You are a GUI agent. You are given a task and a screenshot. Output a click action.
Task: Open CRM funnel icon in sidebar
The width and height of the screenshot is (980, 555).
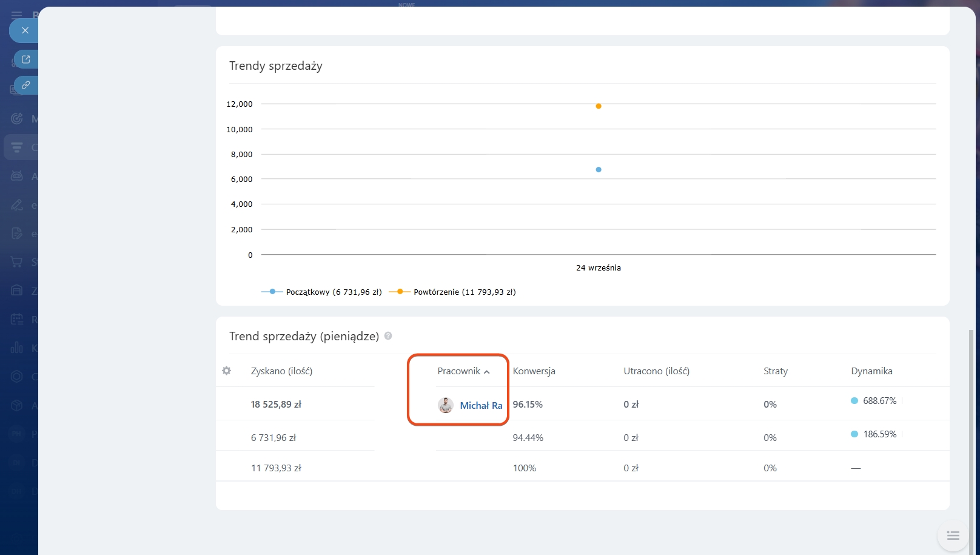pyautogui.click(x=17, y=147)
